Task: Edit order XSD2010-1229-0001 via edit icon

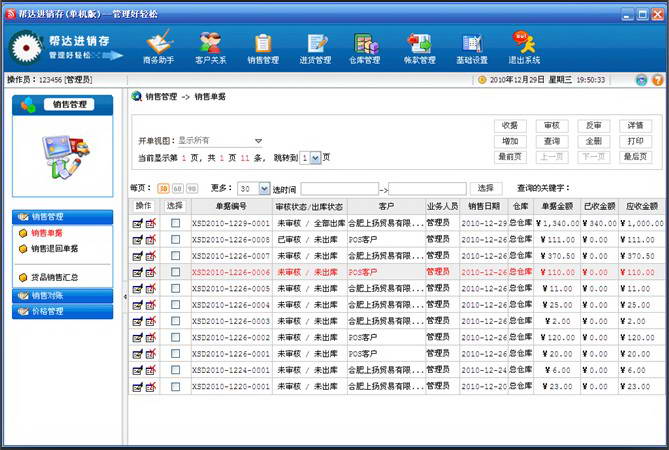Action: tap(137, 224)
